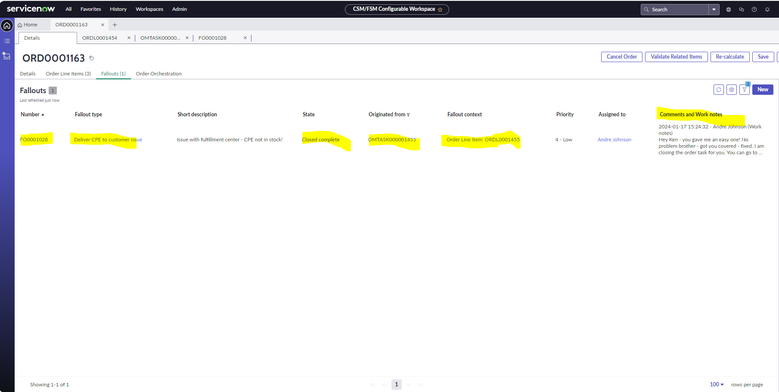
Task: Switch to Order Line Items (3) tab
Action: pos(68,74)
